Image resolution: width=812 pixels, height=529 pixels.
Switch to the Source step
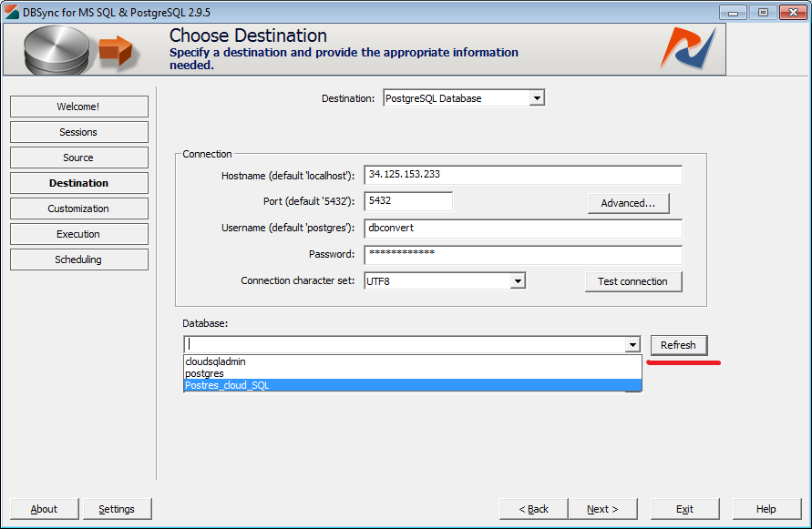[x=78, y=158]
